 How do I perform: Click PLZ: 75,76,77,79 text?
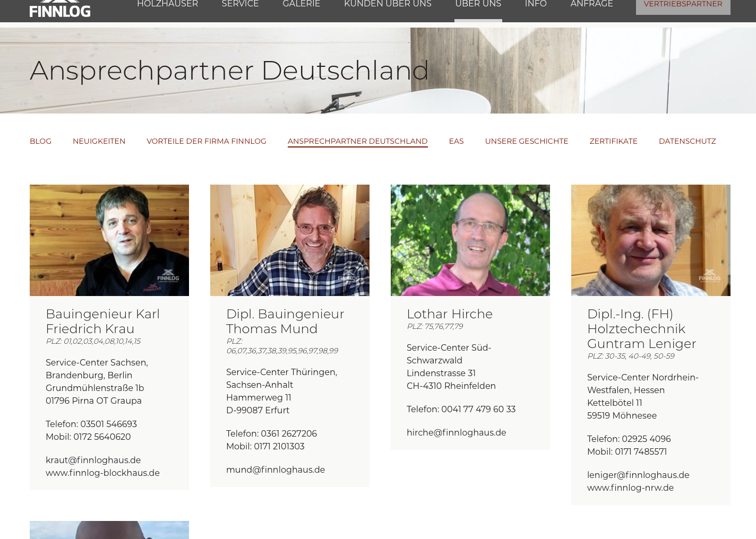[x=435, y=326]
